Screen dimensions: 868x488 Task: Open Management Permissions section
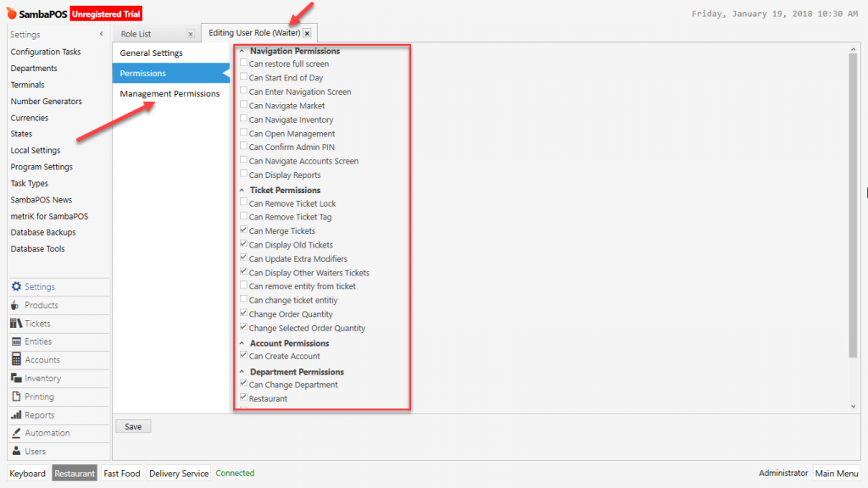tap(170, 93)
